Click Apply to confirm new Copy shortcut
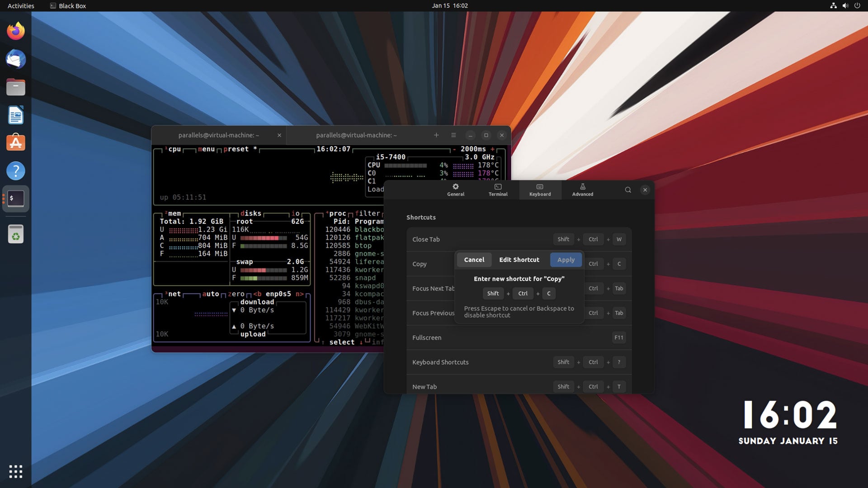This screenshot has width=868, height=488. pyautogui.click(x=565, y=259)
